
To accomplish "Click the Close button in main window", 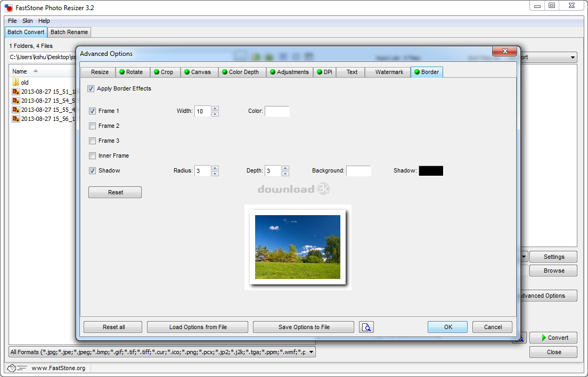I will [553, 353].
